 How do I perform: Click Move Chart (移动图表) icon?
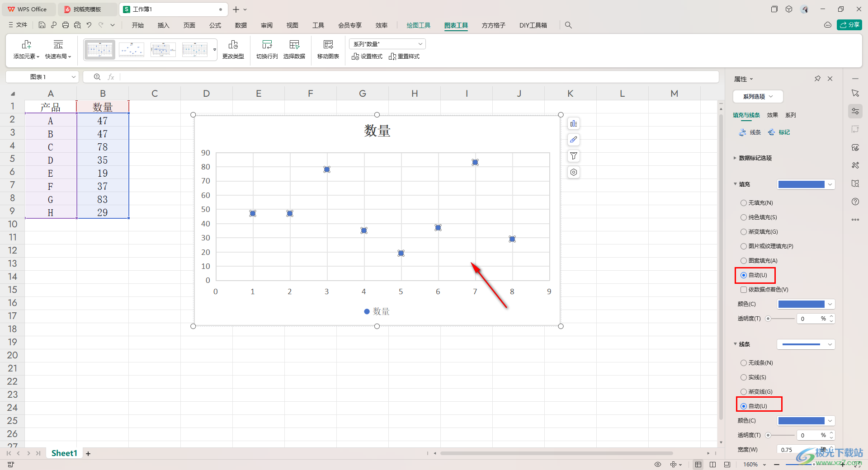[x=328, y=49]
